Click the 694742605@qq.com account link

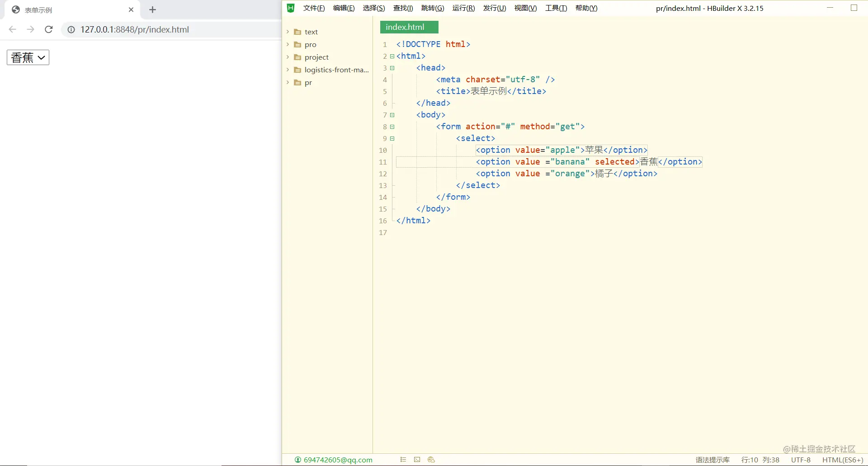point(338,460)
